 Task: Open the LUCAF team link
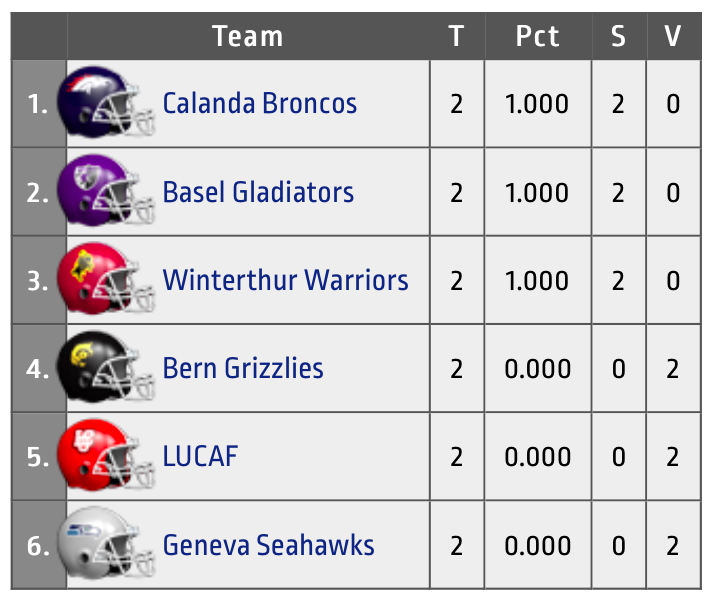(x=200, y=457)
